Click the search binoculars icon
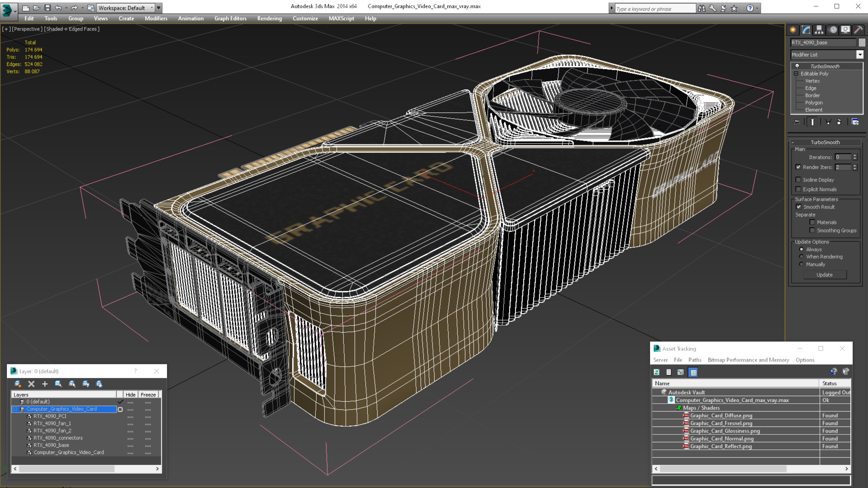Image resolution: width=868 pixels, height=488 pixels. (x=702, y=8)
